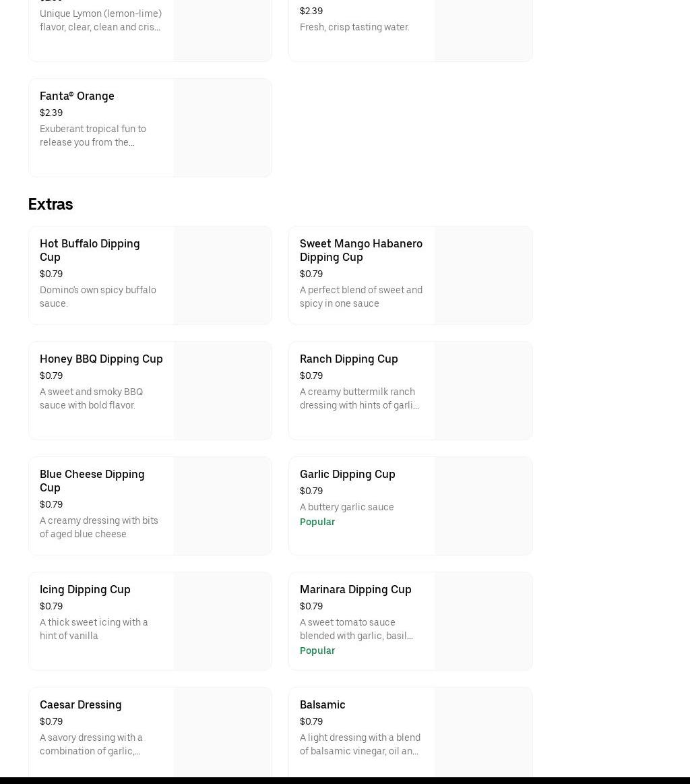
Task: Click 'A perfect blend of sweet and spicy' text
Action: pyautogui.click(x=361, y=297)
